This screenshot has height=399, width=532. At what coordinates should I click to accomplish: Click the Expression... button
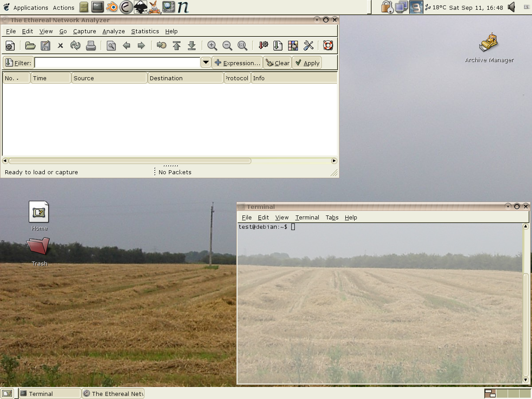[237, 63]
